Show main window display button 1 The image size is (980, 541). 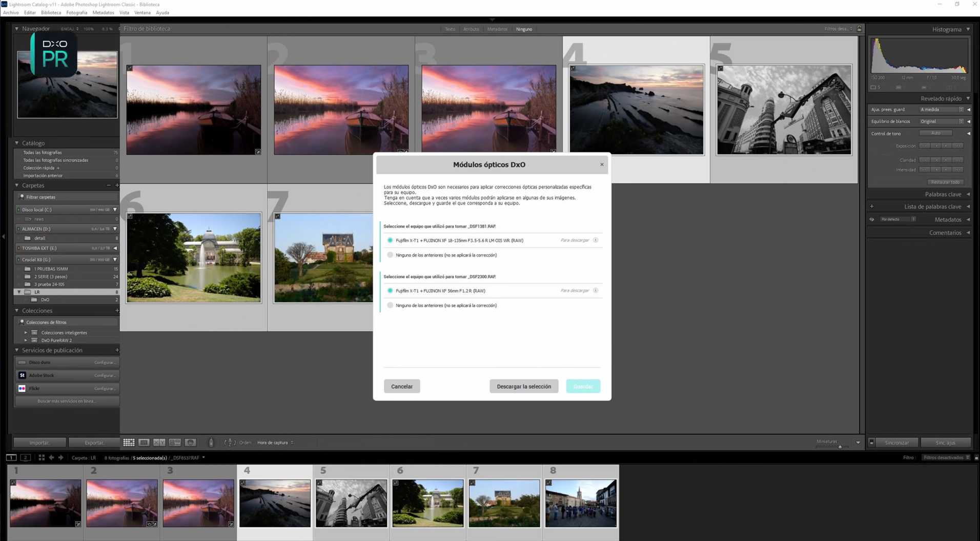(x=11, y=457)
